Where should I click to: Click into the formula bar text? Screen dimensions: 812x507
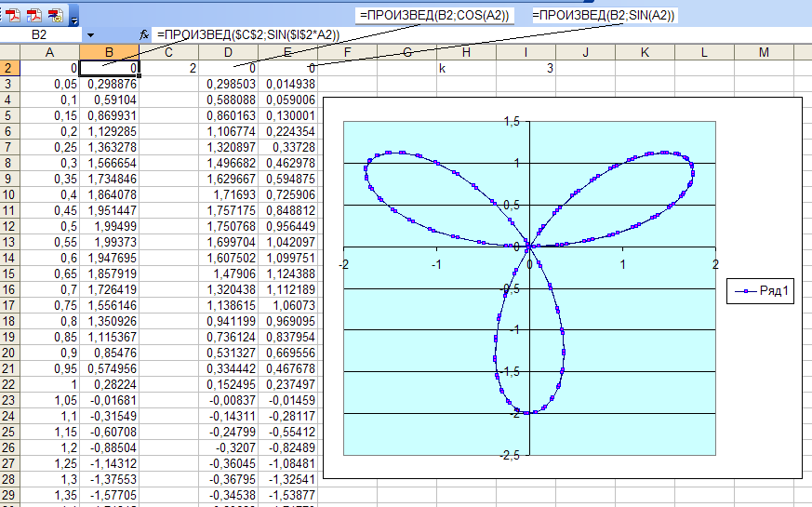(248, 35)
